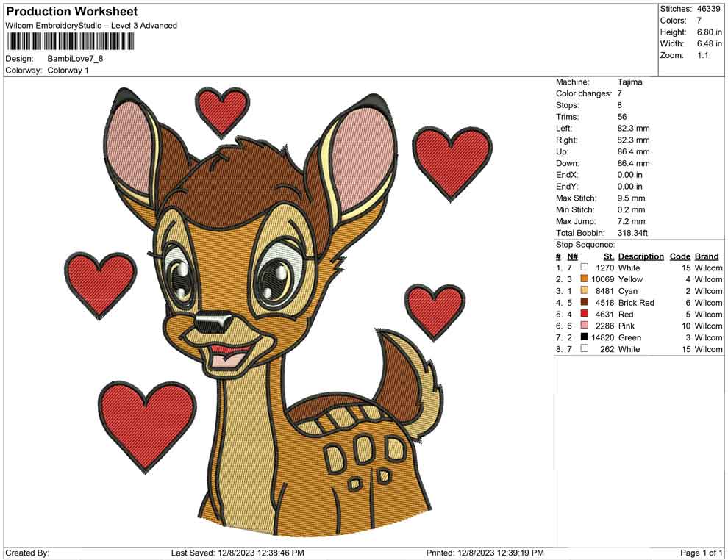The height and width of the screenshot is (560, 728).
Task: Click the Stops value '8'
Action: pyautogui.click(x=620, y=105)
